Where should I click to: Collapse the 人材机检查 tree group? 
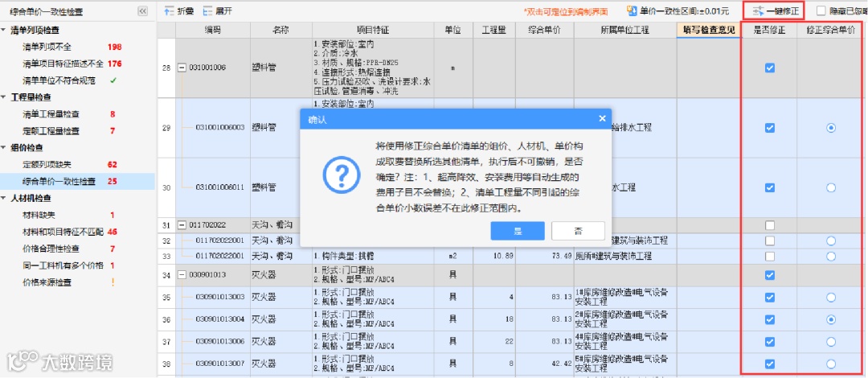pos(4,199)
